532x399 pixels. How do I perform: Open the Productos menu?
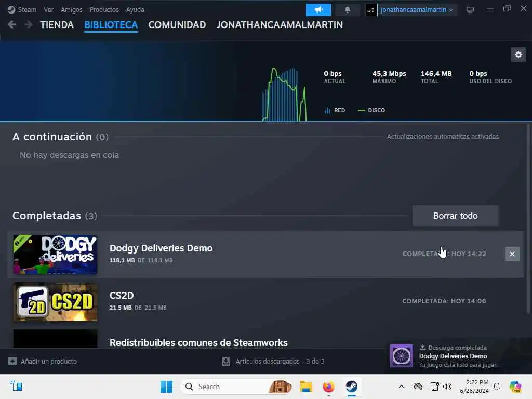click(x=104, y=9)
